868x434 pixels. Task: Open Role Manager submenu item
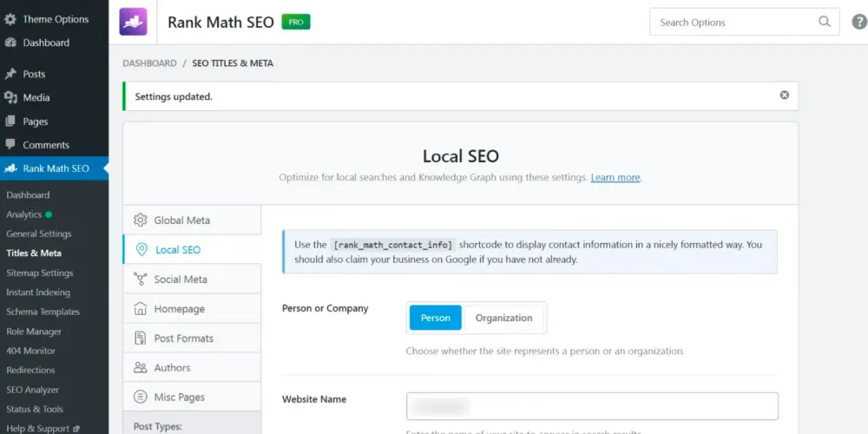click(34, 331)
